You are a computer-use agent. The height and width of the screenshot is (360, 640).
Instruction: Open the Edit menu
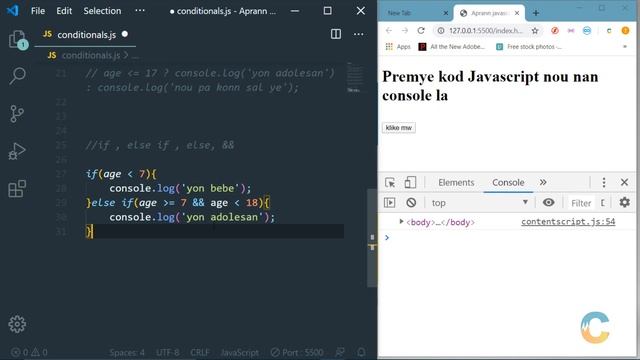(64, 11)
